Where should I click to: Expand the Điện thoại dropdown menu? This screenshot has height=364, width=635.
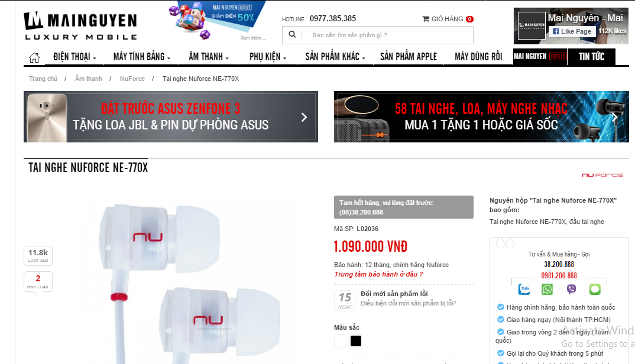point(74,57)
